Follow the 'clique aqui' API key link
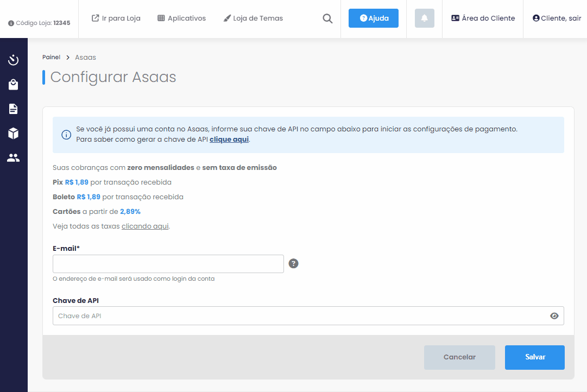The image size is (587, 392). 229,140
